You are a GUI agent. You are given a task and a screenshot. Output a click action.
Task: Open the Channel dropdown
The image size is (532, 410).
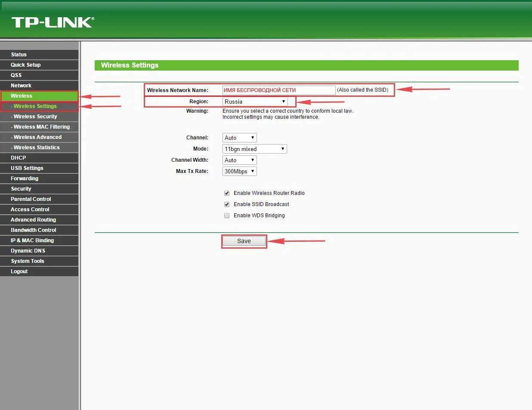coord(240,138)
